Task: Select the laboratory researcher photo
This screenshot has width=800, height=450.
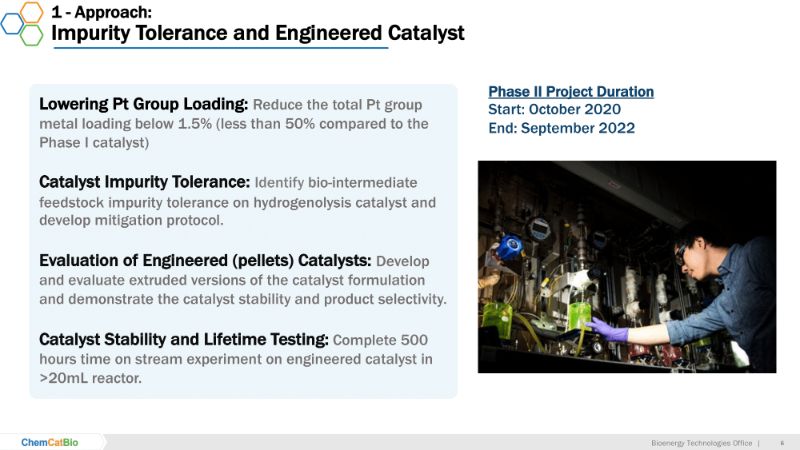Action: point(626,266)
